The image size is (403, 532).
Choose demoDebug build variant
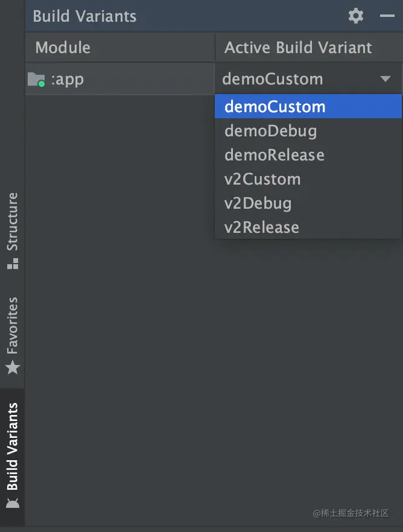[271, 131]
